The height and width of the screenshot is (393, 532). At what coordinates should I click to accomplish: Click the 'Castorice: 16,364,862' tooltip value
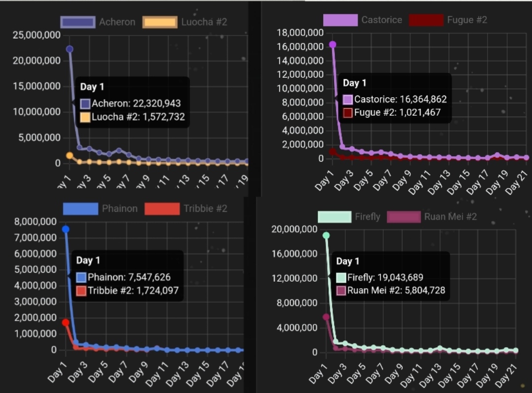[x=400, y=99]
